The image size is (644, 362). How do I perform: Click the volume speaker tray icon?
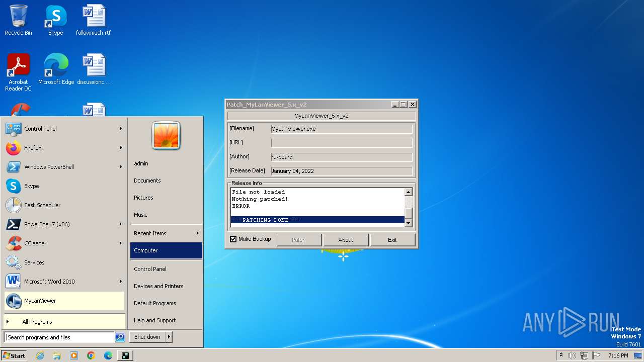point(572,355)
